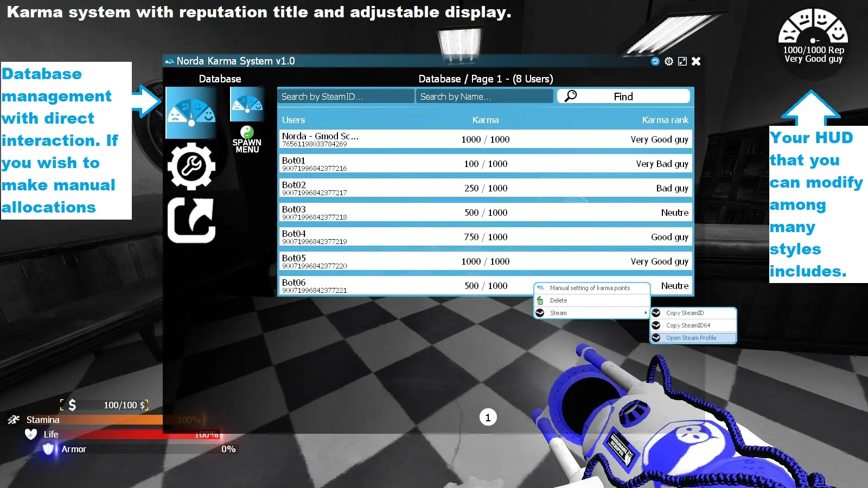Image resolution: width=868 pixels, height=488 pixels.
Task: Click the refresh icon in title bar
Action: click(655, 61)
